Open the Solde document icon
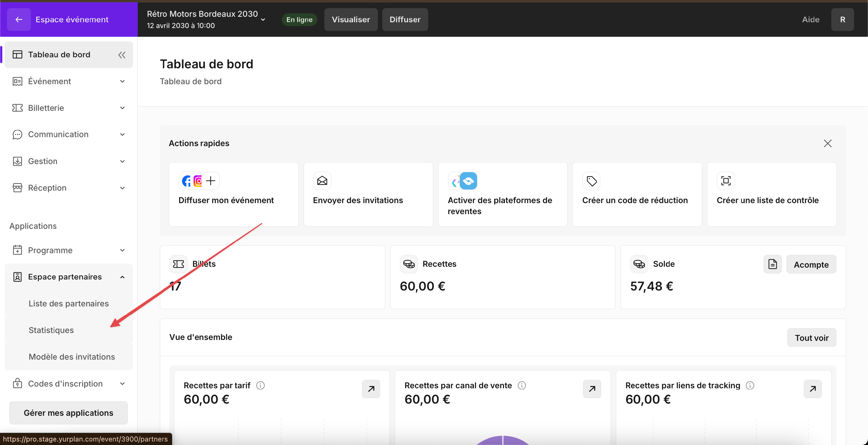 (x=772, y=264)
